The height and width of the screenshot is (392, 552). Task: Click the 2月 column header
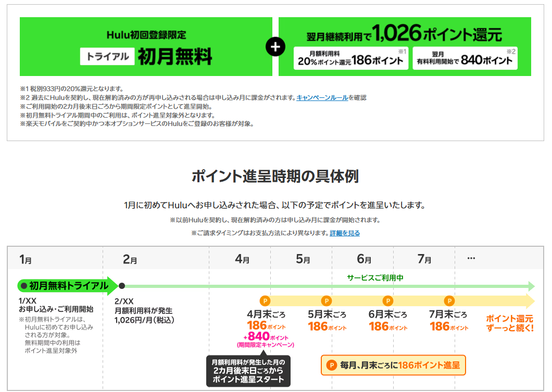[x=130, y=260]
